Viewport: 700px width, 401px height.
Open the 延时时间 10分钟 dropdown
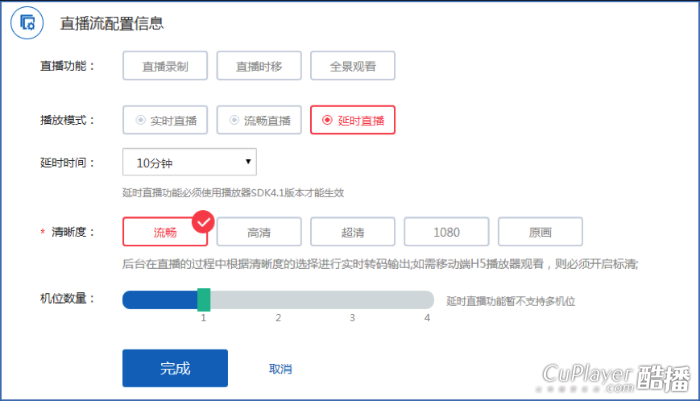189,162
